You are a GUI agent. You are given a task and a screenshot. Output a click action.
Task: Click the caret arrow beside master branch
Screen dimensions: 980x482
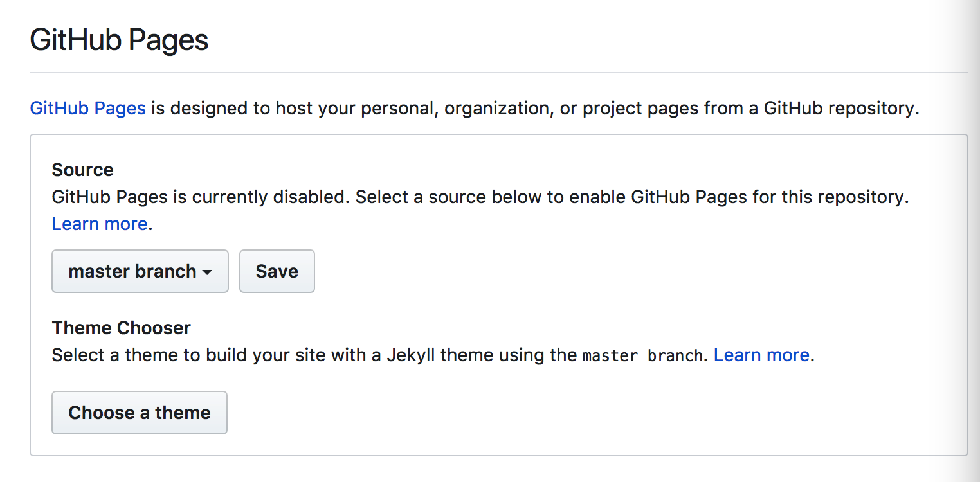pyautogui.click(x=207, y=272)
